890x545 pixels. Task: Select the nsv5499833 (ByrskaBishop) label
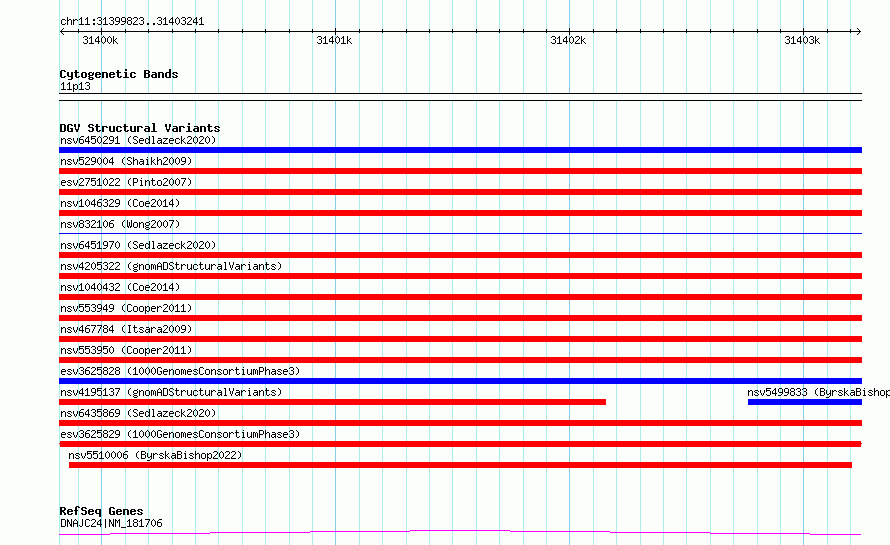818,392
